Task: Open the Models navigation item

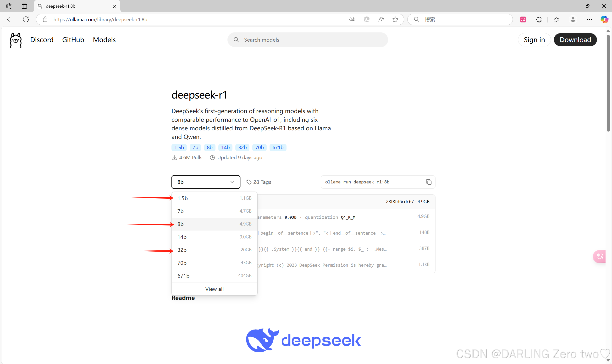Action: (x=104, y=40)
